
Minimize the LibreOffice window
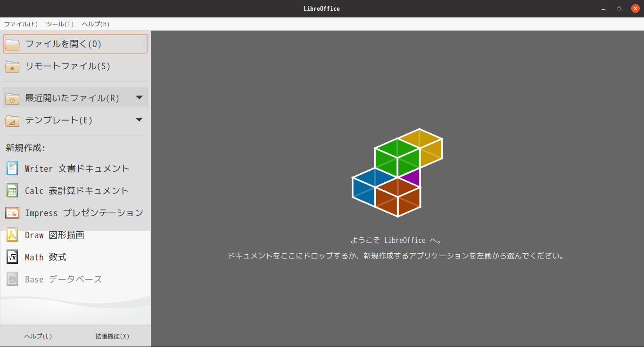pyautogui.click(x=603, y=8)
